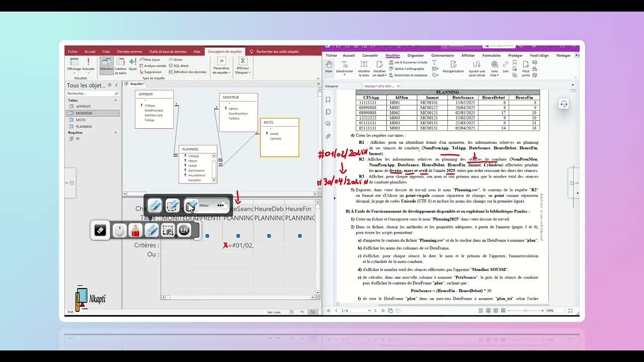Click the Foxit page number field
The width and height of the screenshot is (644, 362).
click(355, 311)
